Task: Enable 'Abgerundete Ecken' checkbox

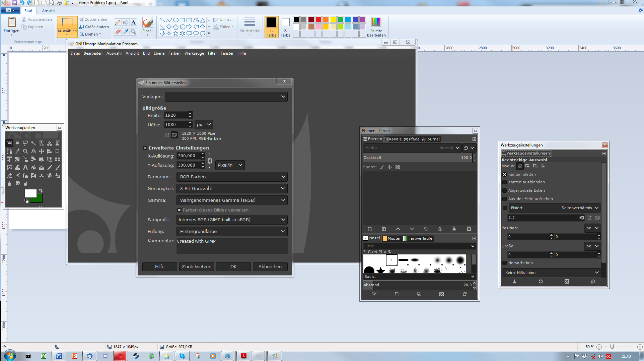Action: coord(504,190)
